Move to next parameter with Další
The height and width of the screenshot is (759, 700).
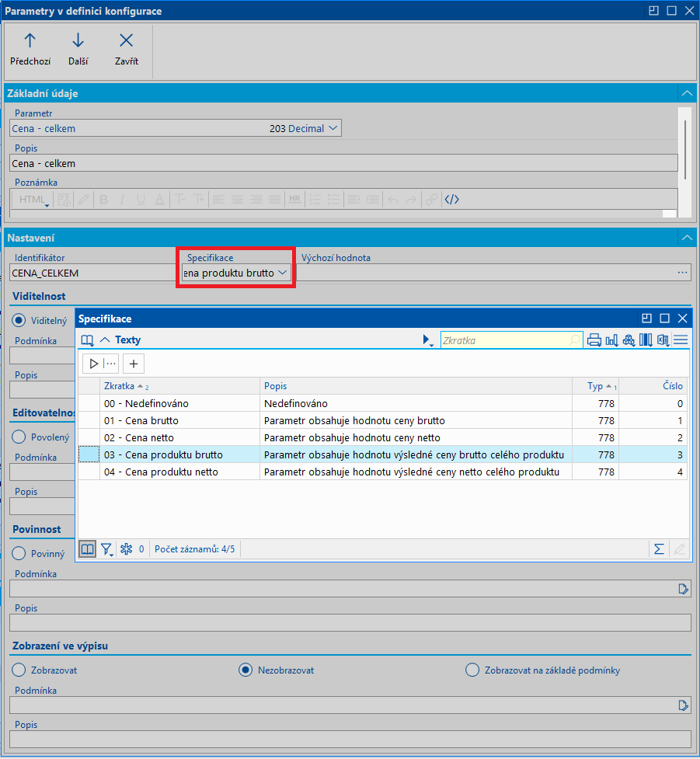78,50
